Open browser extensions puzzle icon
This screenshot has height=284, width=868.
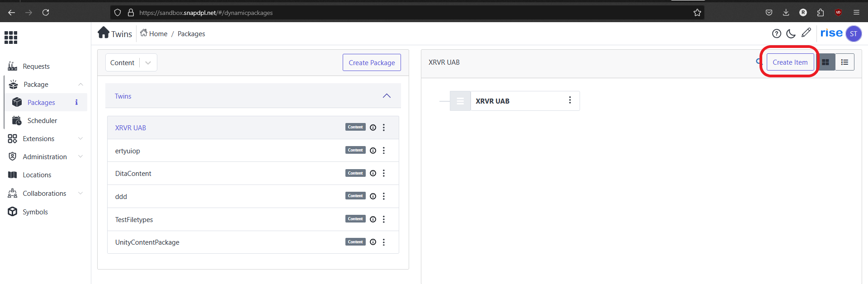pyautogui.click(x=821, y=13)
